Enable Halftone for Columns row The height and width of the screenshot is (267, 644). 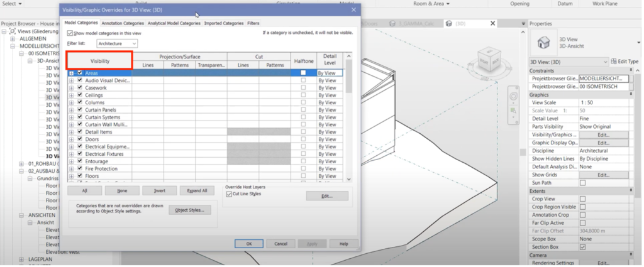pos(303,102)
